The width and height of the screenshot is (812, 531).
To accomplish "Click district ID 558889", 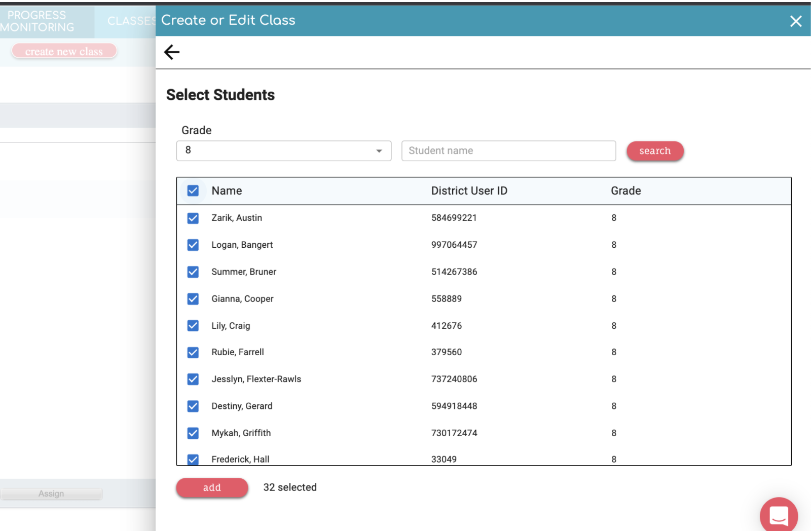I will pos(446,299).
